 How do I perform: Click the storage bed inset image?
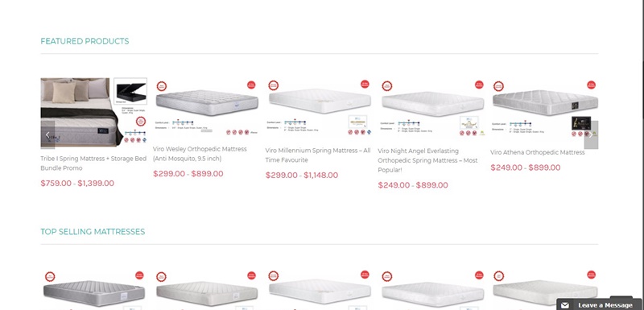130,91
